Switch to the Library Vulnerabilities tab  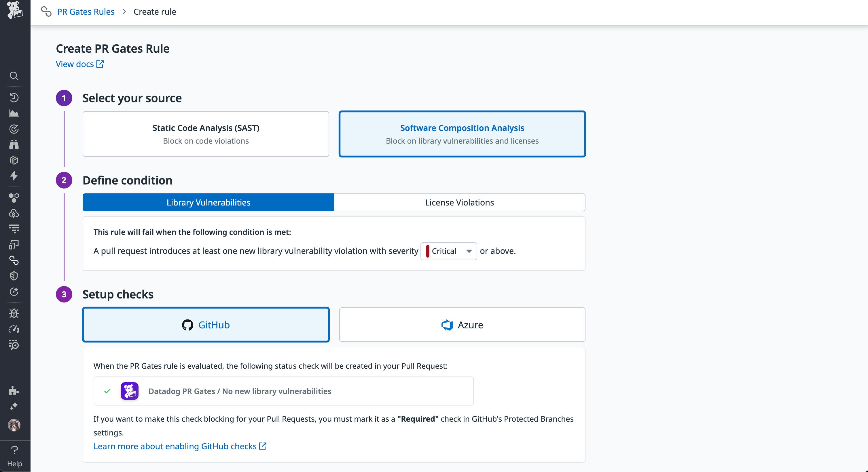coord(208,202)
